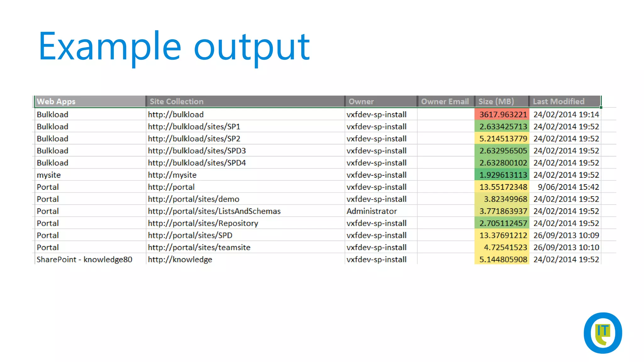Click the empty Owner Email cell for http://bulkload

click(446, 114)
